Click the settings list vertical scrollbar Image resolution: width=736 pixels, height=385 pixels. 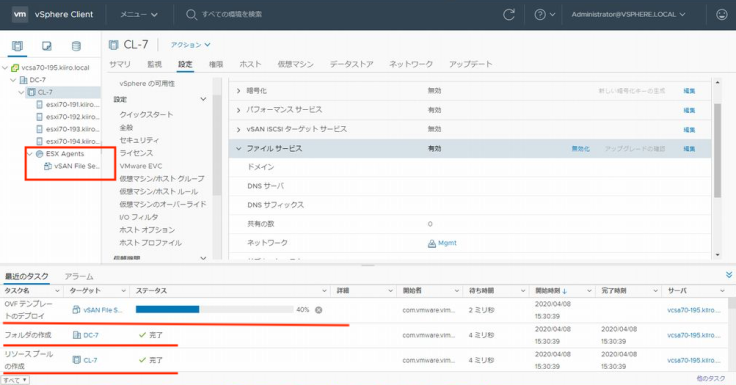[717, 151]
